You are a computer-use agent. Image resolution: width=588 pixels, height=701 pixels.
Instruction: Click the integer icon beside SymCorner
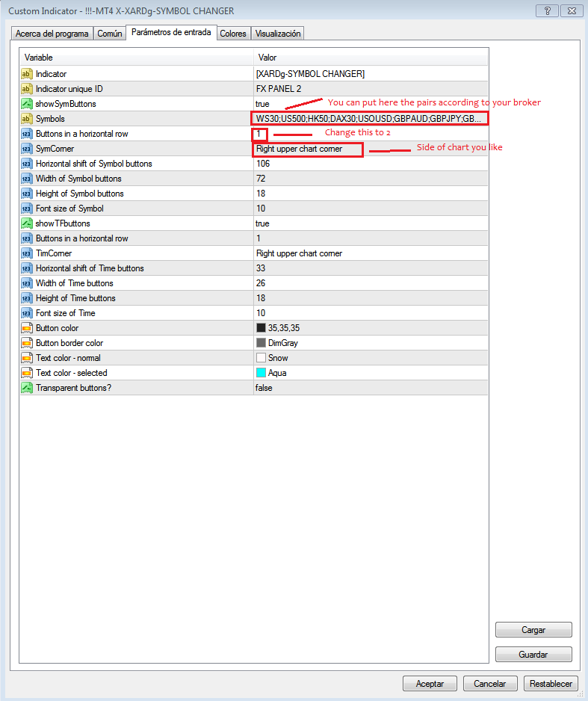pos(26,149)
